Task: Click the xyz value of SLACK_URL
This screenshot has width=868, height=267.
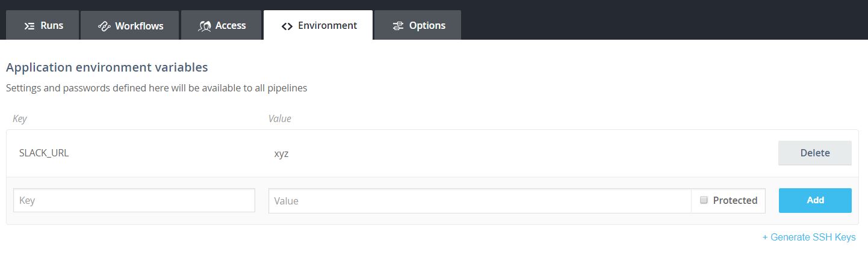Action: click(x=281, y=153)
